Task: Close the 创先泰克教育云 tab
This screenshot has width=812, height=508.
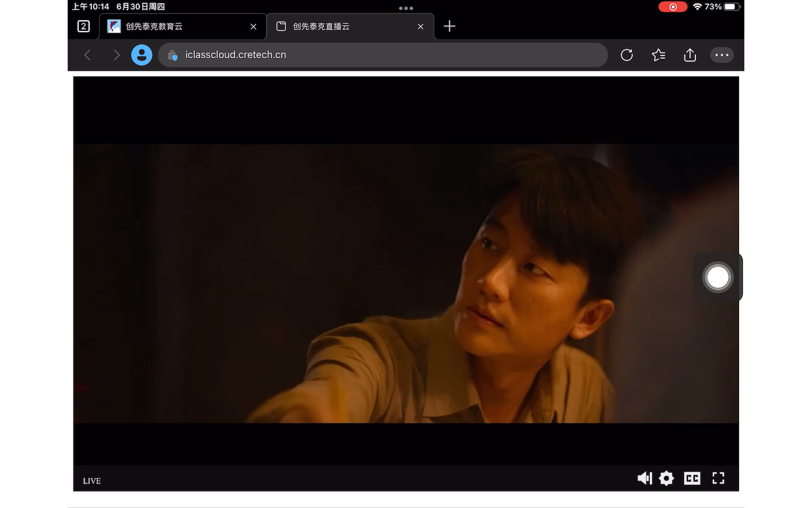Action: click(253, 26)
